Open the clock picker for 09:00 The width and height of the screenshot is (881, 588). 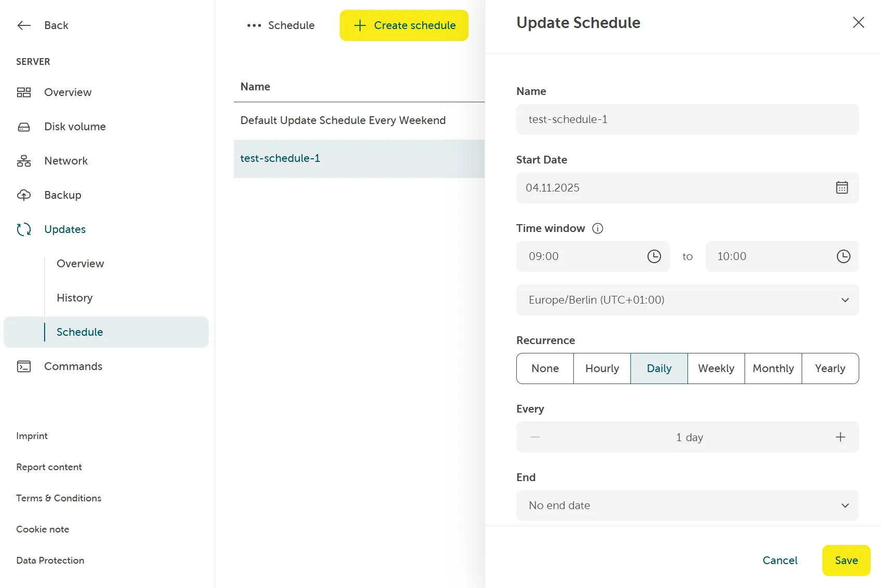click(654, 256)
